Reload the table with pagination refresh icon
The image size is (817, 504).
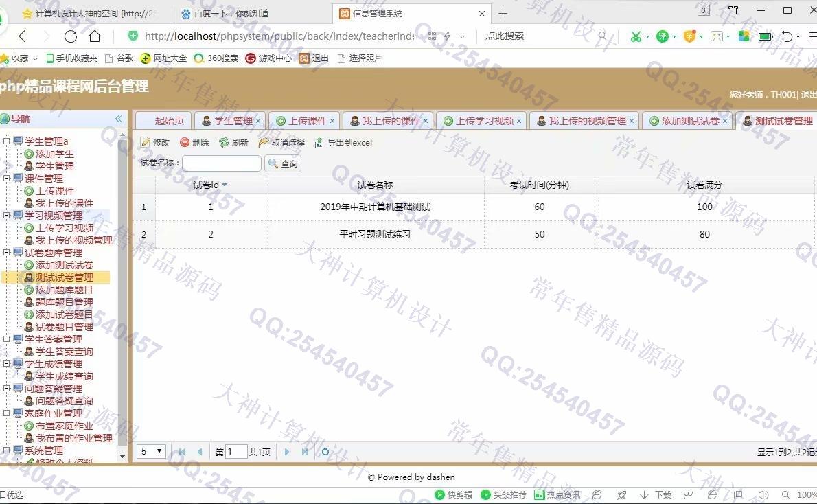(x=325, y=452)
